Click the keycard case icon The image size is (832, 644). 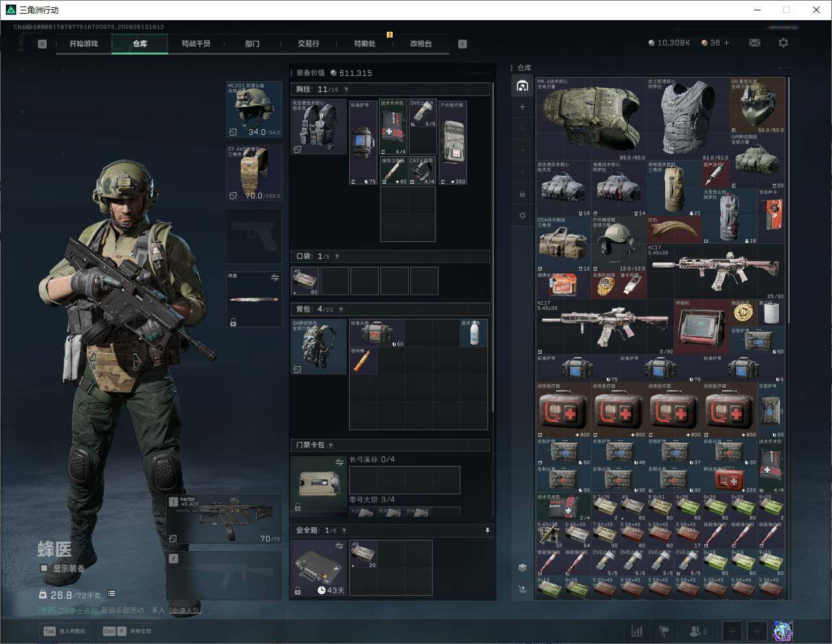click(318, 485)
